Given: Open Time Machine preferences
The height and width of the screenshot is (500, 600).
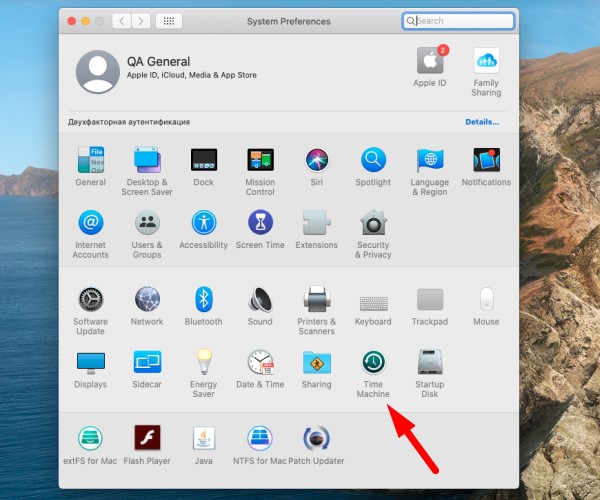Looking at the screenshot, I should click(x=373, y=362).
